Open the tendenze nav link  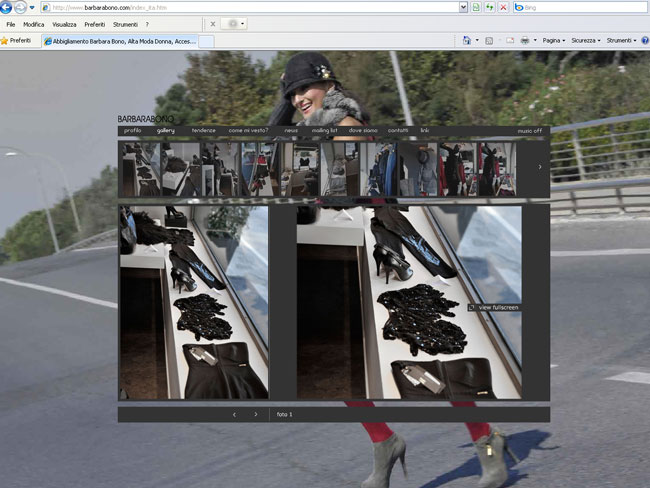204,131
